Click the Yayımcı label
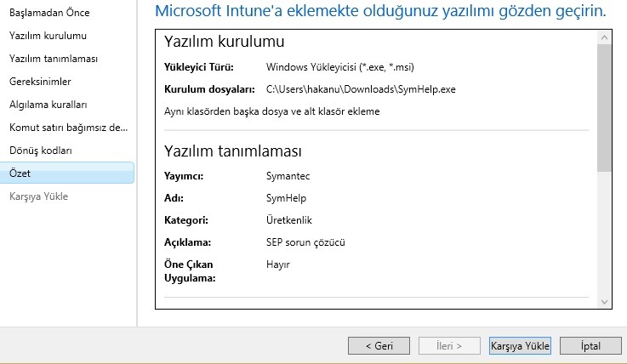627x364 pixels. [184, 176]
